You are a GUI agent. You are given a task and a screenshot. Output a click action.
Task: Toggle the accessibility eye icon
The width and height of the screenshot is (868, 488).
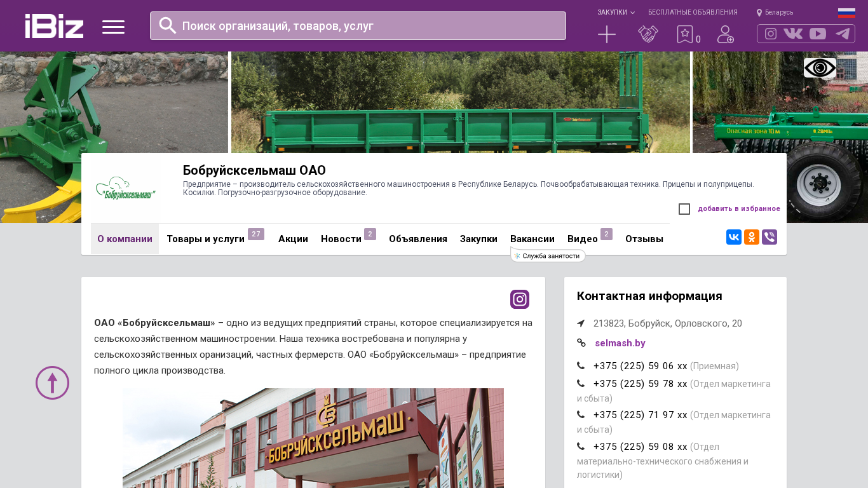tap(820, 68)
